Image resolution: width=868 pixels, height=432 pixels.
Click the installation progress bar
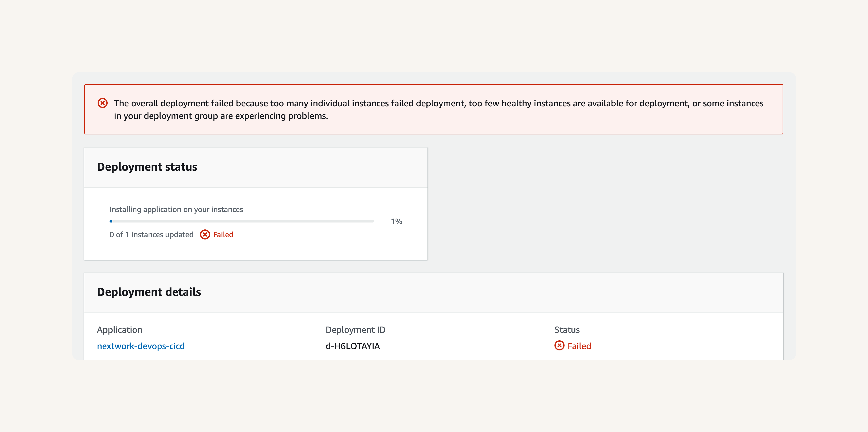(x=242, y=221)
